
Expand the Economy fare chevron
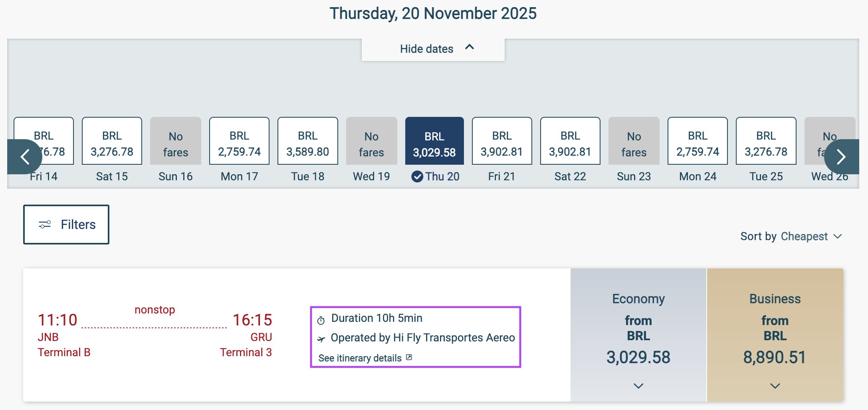pos(638,386)
